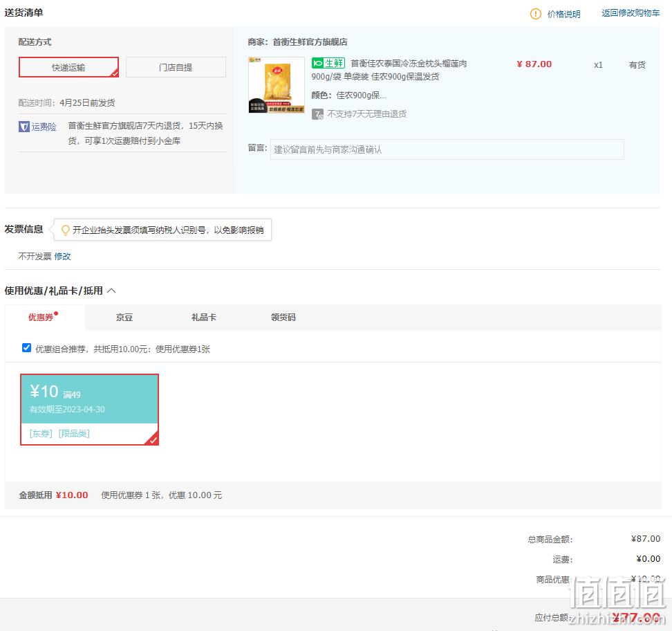Click the 运费 ¥0.00 value

648,559
